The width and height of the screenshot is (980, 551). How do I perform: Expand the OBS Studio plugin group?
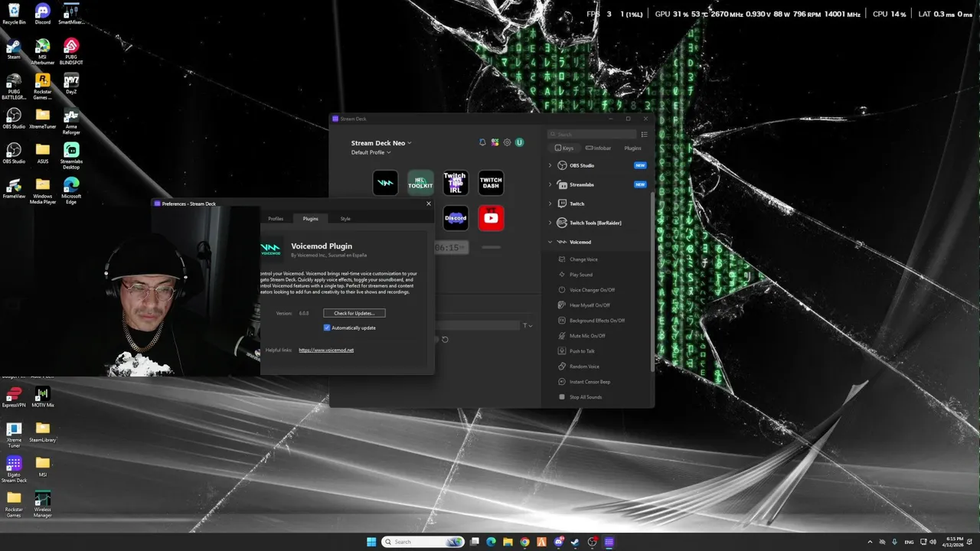coord(550,165)
